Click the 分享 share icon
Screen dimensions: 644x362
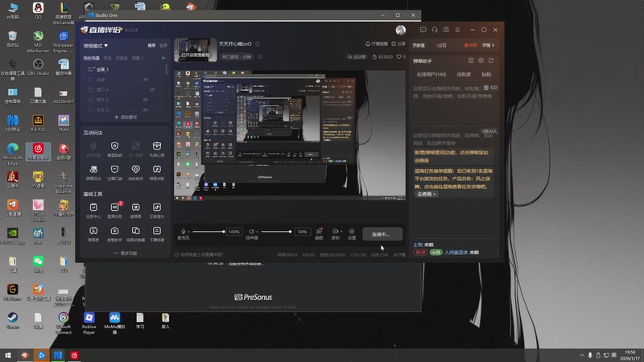(x=394, y=43)
